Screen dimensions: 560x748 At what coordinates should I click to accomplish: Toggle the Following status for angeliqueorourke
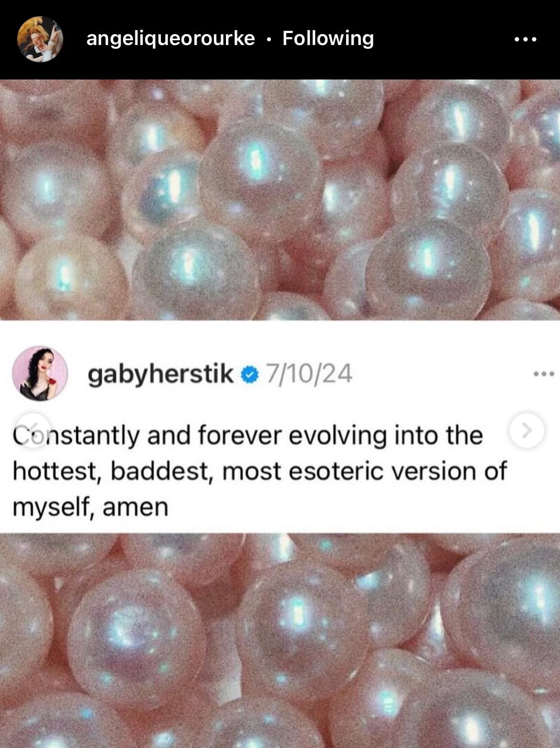tap(328, 39)
